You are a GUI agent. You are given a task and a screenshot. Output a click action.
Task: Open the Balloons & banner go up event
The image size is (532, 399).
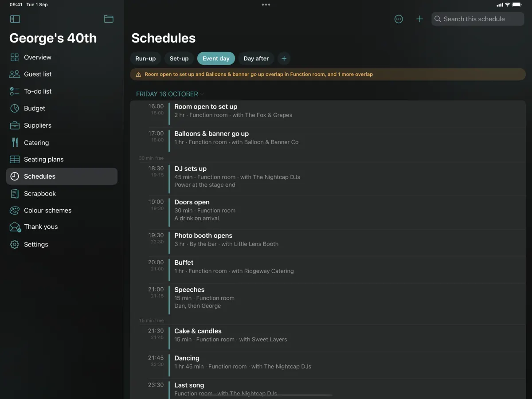pos(328,141)
